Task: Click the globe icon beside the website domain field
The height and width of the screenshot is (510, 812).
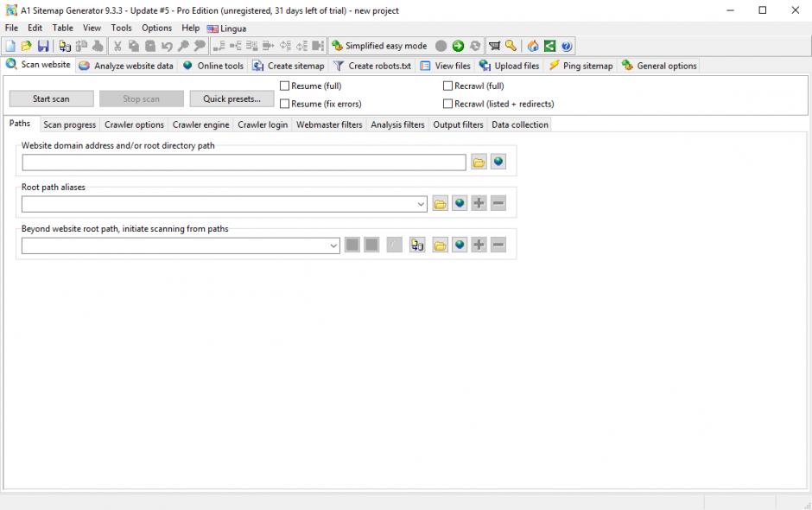Action: click(x=498, y=163)
